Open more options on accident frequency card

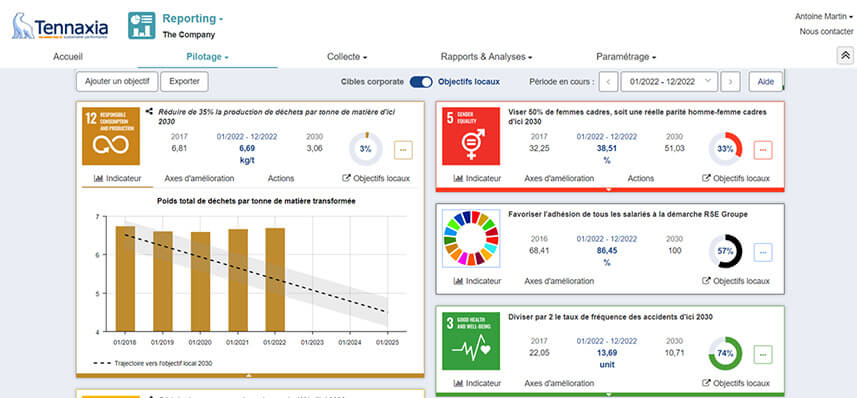tap(763, 354)
